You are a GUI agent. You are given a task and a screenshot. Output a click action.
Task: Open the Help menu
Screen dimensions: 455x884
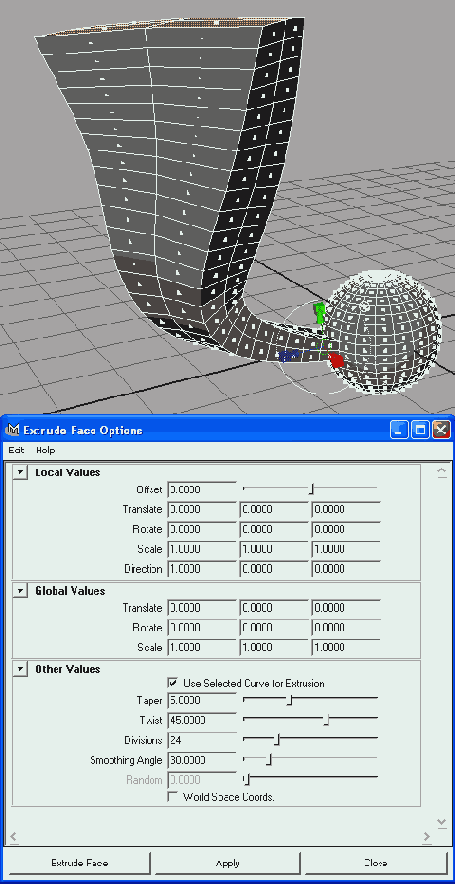(46, 450)
